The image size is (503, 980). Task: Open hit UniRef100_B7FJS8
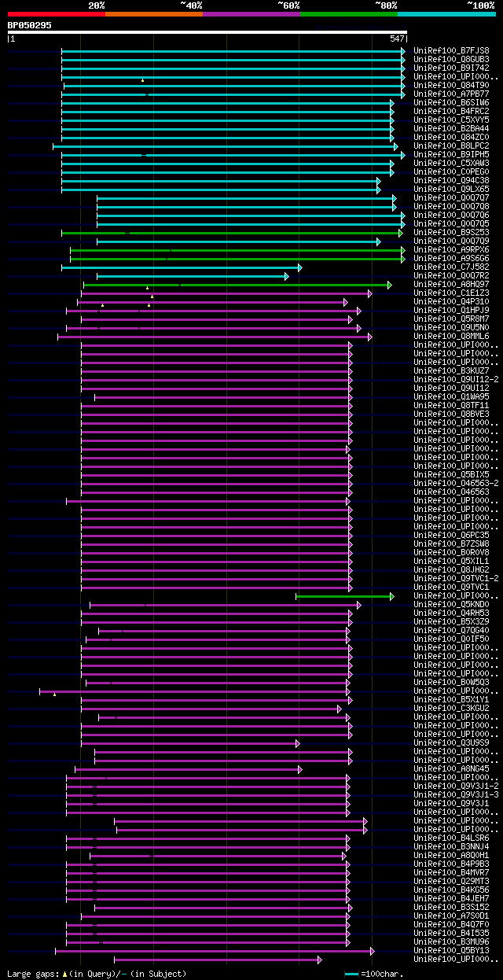click(x=451, y=50)
